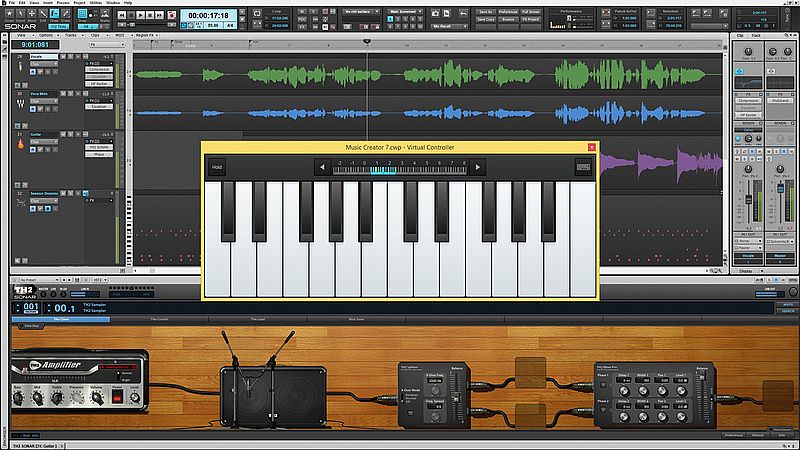Click the camera screenset snapshot icon
This screenshot has width=800, height=450.
point(435,14)
